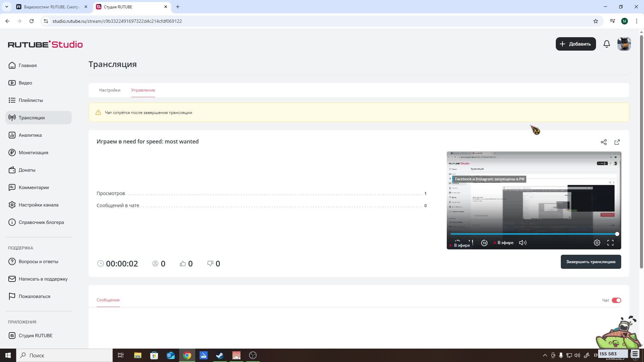Share the stream via share icon

click(604, 142)
